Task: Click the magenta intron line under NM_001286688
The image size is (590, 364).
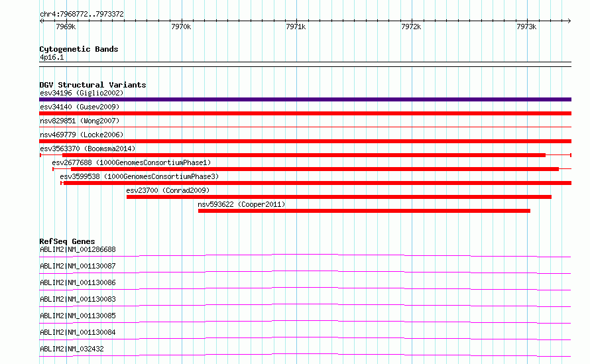Action: (305, 255)
